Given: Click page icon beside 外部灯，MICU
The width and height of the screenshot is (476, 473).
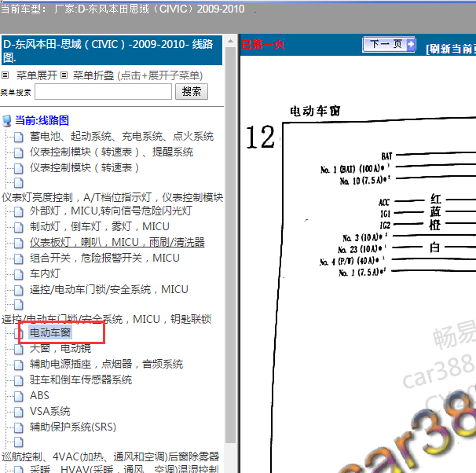Looking at the screenshot, I should pos(19,211).
